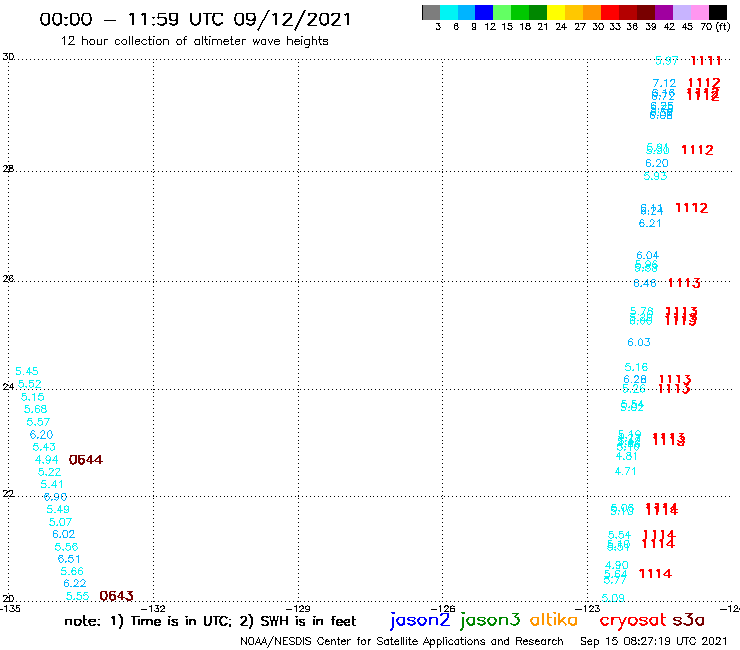Click the longitude axis label '-123'

point(588,608)
